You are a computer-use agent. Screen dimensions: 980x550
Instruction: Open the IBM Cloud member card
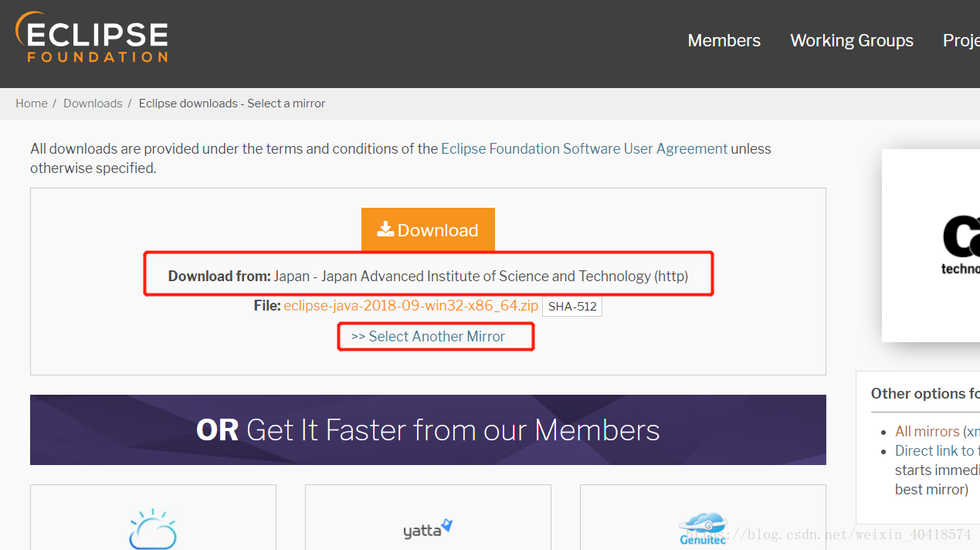(x=153, y=517)
